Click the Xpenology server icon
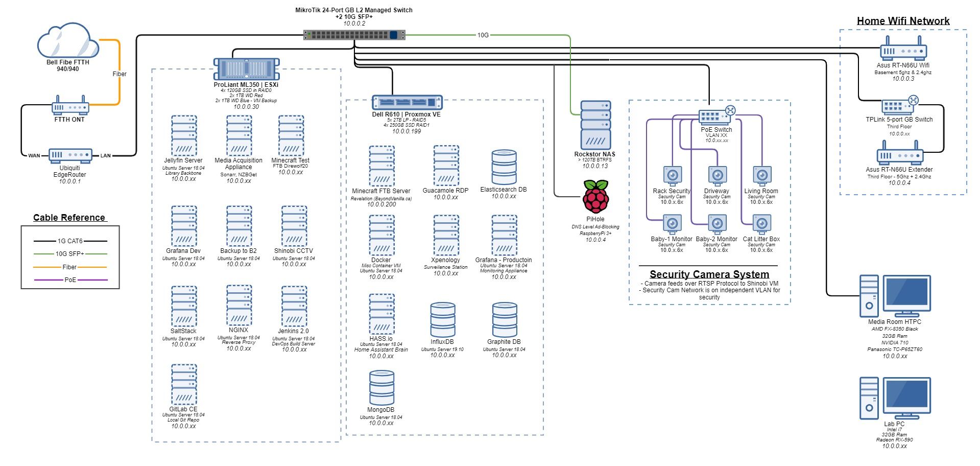980x466 pixels. (x=446, y=235)
